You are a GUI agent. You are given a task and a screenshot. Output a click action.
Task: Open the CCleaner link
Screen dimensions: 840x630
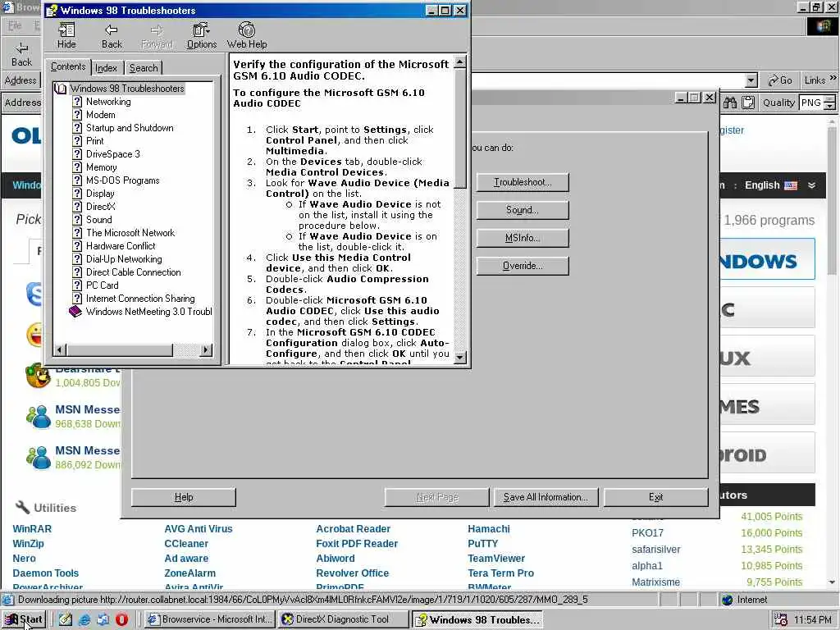coord(186,544)
